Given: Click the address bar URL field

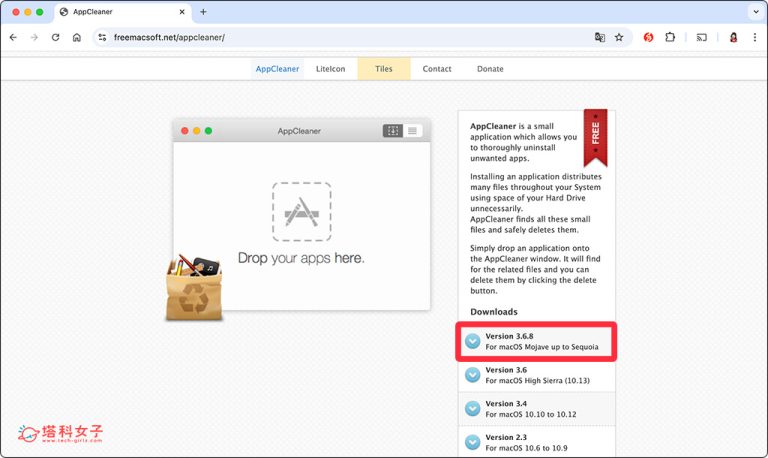Looking at the screenshot, I should tap(343, 37).
